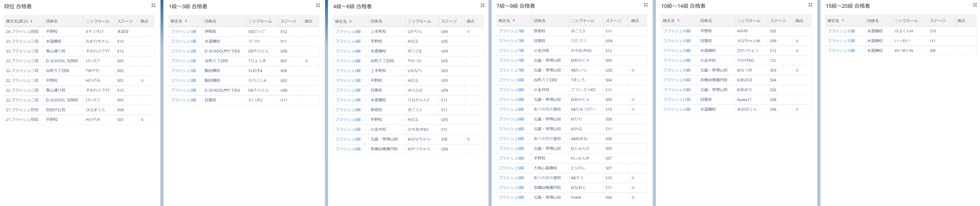Image resolution: width=980 pixels, height=206 pixels.
Task: Sort 段位 合格者 table by ステージ column
Action: coord(125,21)
